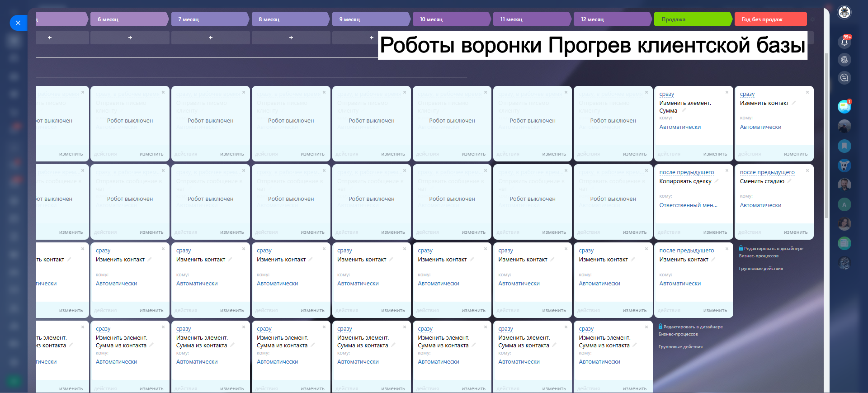This screenshot has width=868, height=393.
Task: Select the 8 месяц stage header
Action: (x=290, y=19)
